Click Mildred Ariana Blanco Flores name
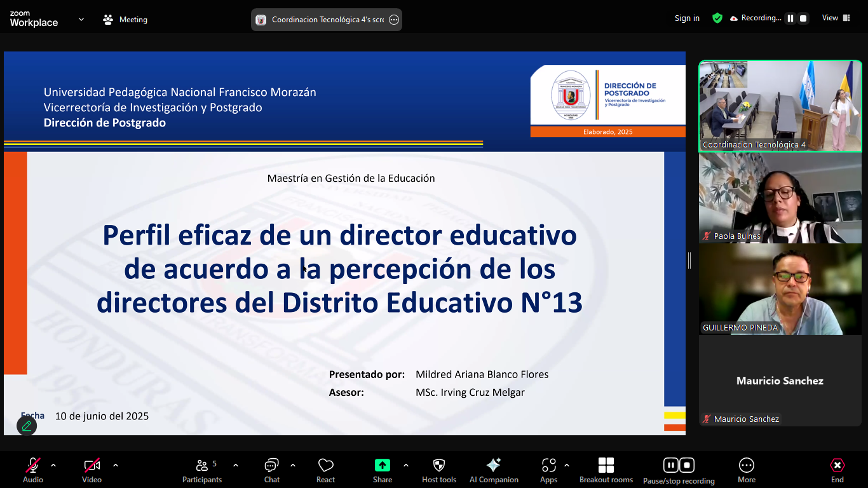 coord(482,374)
